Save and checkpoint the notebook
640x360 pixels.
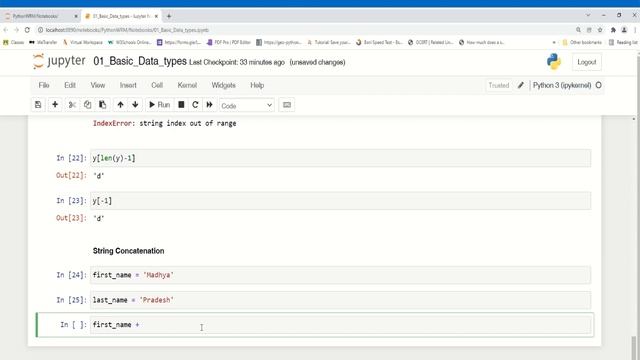38,105
